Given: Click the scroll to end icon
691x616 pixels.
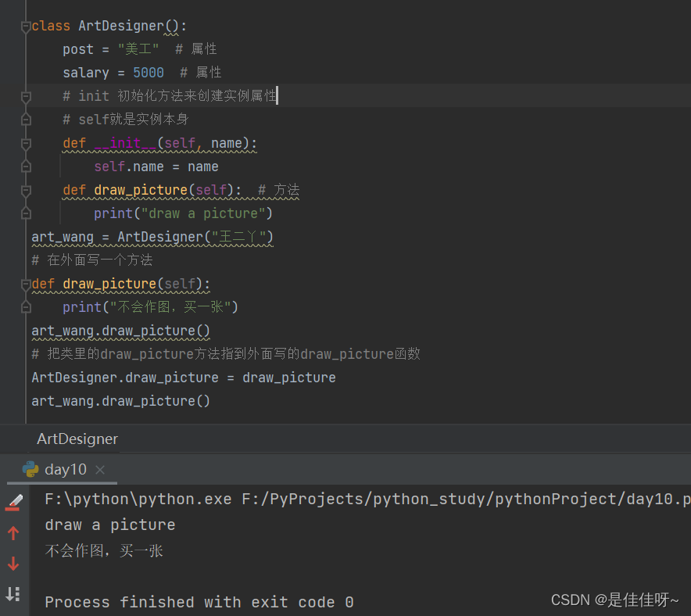Looking at the screenshot, I should [x=13, y=594].
